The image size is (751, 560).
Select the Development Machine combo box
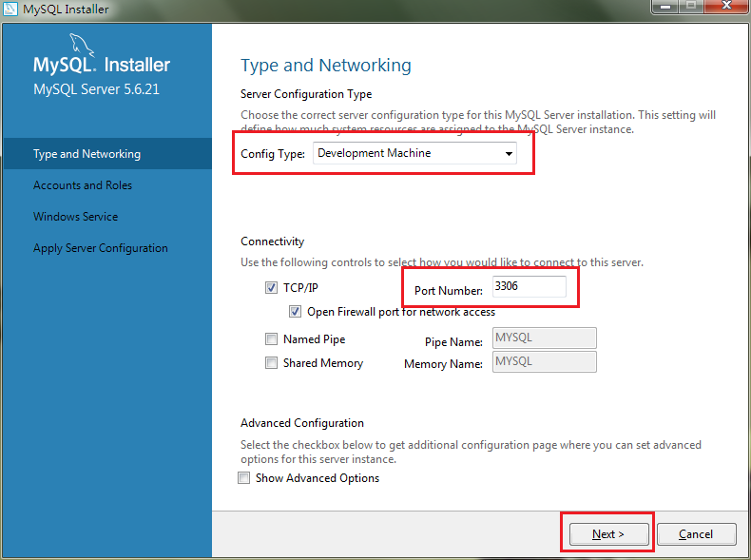coord(414,153)
